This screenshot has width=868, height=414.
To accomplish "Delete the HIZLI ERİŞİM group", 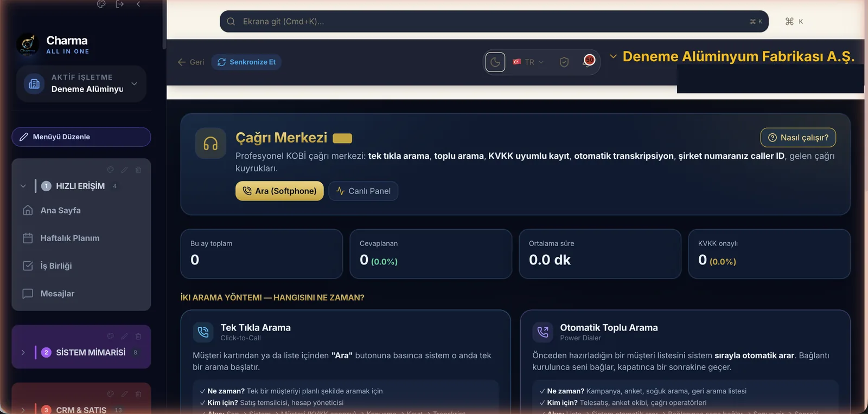I will [138, 170].
